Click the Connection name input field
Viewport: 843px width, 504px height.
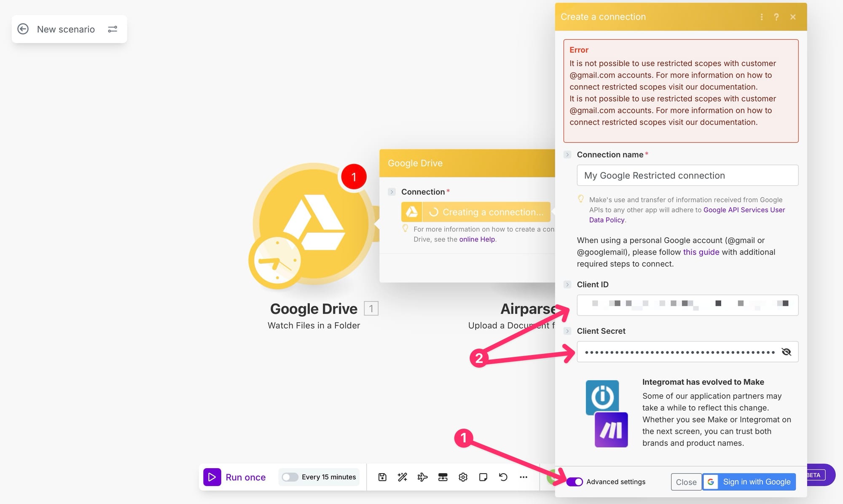pos(687,175)
